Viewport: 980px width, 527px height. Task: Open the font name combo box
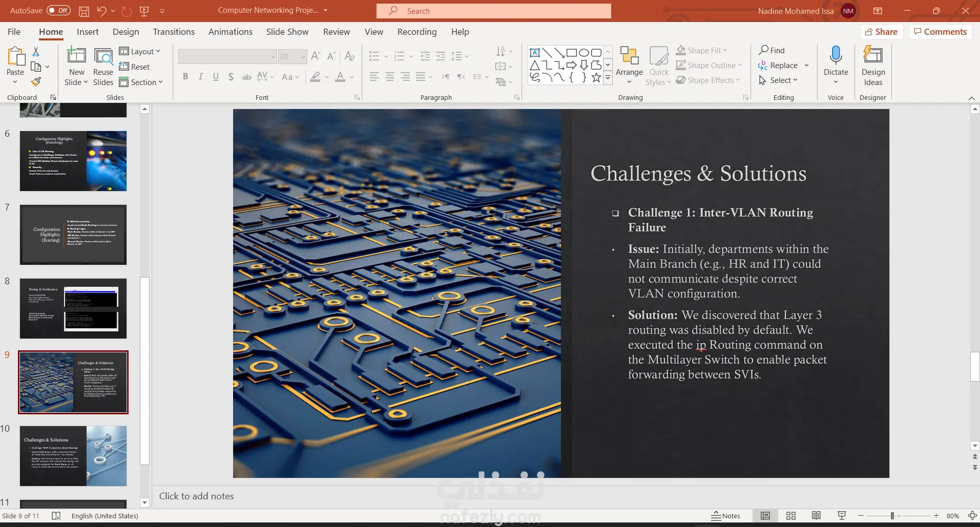click(227, 56)
